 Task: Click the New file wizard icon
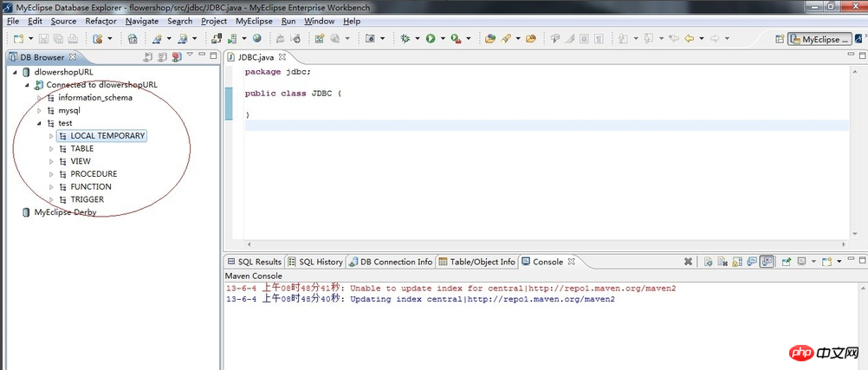pos(18,39)
